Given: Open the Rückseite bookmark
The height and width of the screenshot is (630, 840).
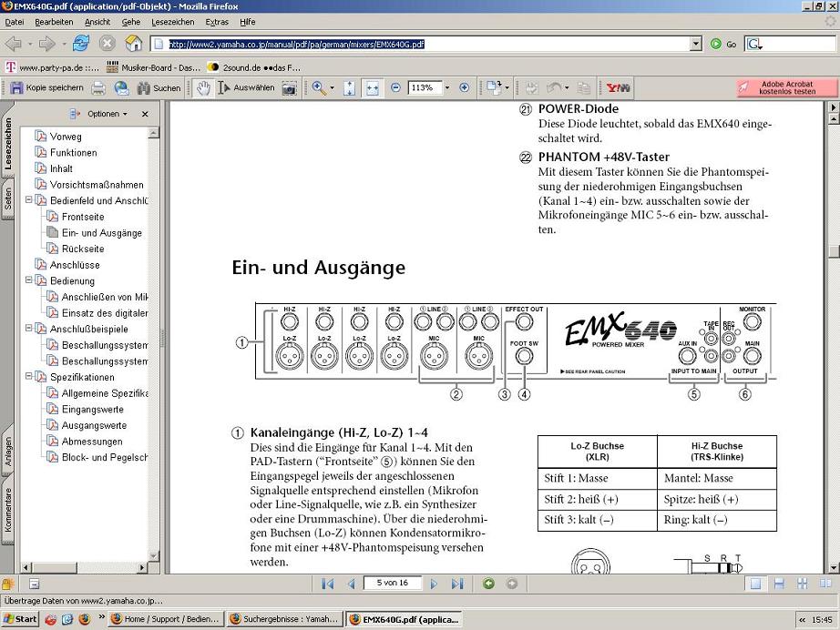Looking at the screenshot, I should 83,249.
